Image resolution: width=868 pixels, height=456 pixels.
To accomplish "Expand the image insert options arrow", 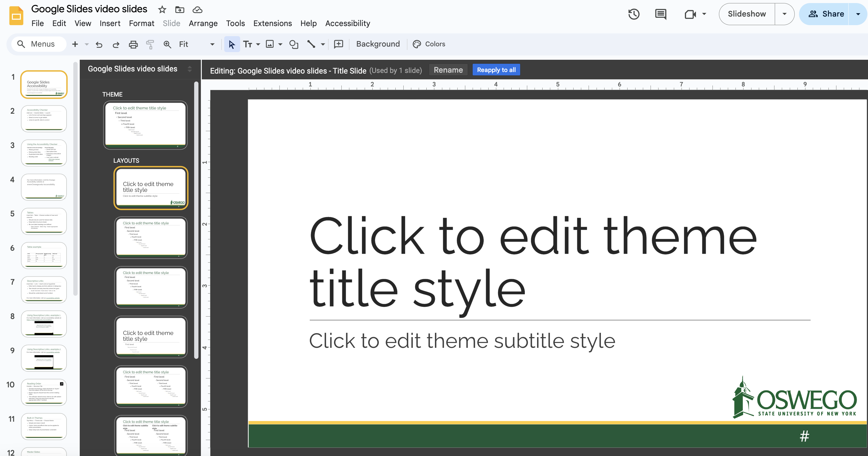I will click(280, 44).
